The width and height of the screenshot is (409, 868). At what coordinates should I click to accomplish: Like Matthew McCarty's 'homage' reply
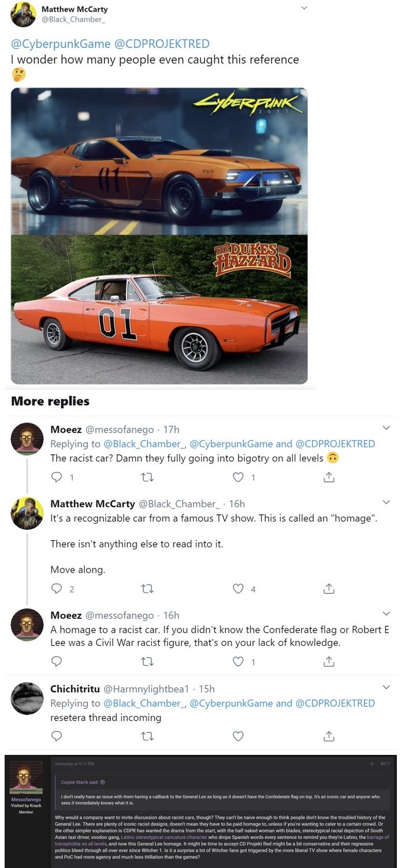(x=237, y=589)
